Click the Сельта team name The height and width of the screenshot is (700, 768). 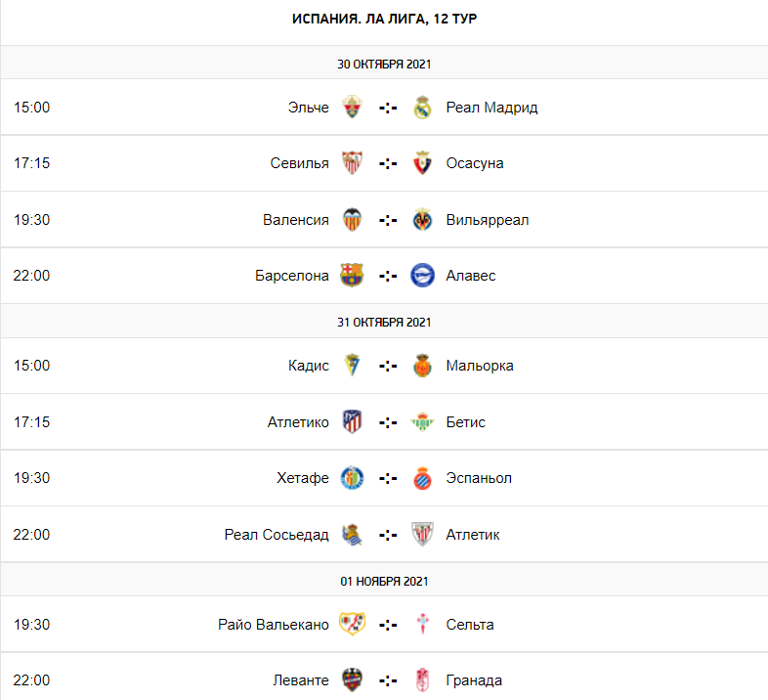(470, 625)
